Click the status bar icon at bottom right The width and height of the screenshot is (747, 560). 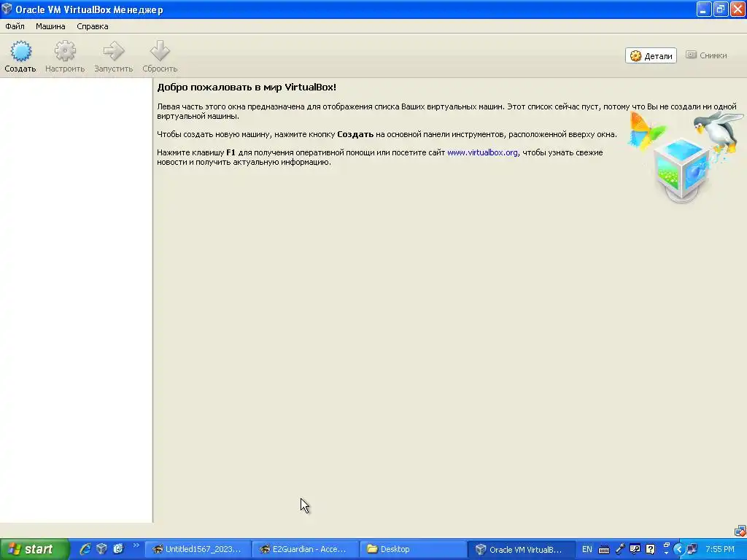tap(740, 530)
